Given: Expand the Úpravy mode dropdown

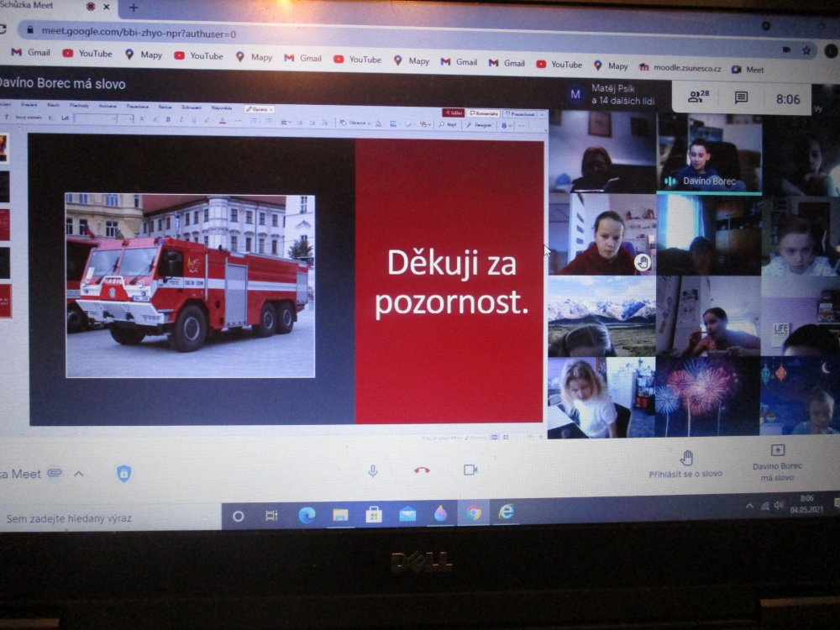Looking at the screenshot, I should pyautogui.click(x=260, y=109).
